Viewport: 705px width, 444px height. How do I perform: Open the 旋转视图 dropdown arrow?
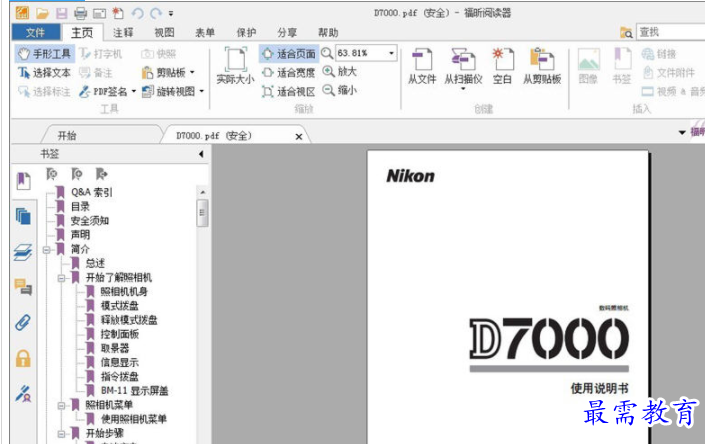pos(201,92)
